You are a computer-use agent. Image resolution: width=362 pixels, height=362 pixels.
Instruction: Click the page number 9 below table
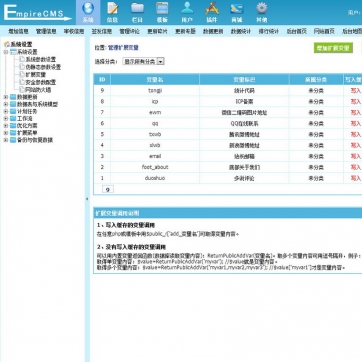click(x=108, y=189)
